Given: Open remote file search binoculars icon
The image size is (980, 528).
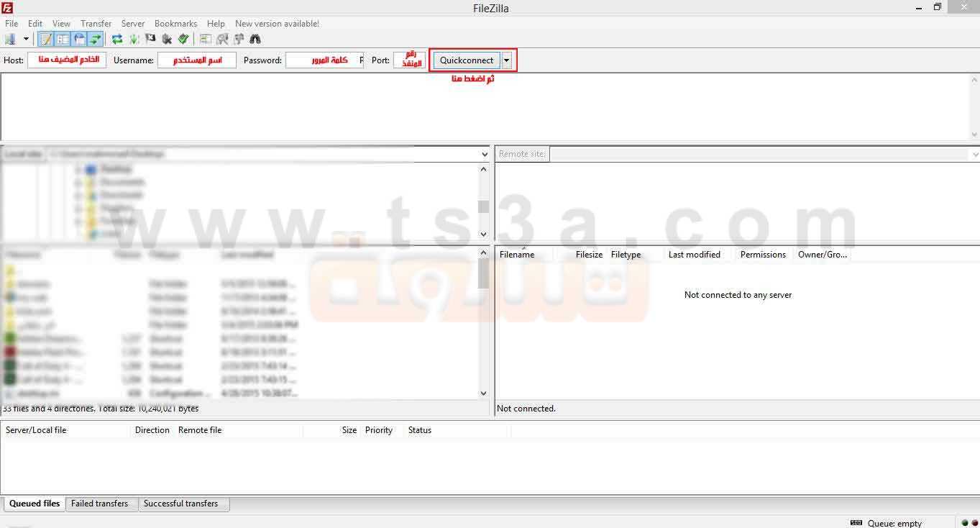Looking at the screenshot, I should point(255,39).
